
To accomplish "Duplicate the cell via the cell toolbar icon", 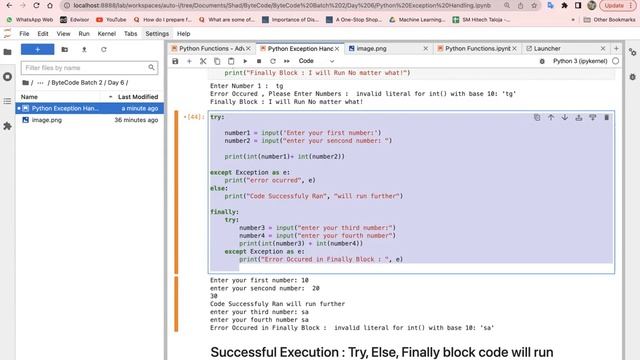I will tap(537, 118).
